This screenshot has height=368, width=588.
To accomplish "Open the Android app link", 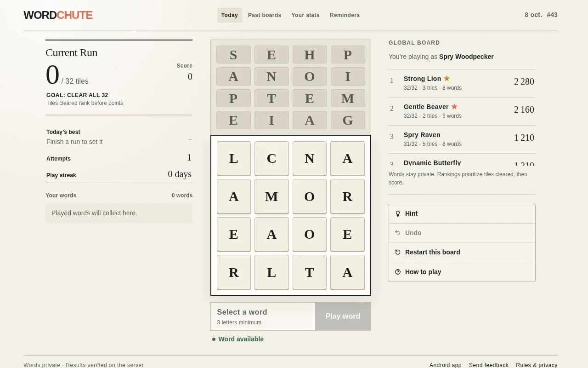I will pos(446,365).
